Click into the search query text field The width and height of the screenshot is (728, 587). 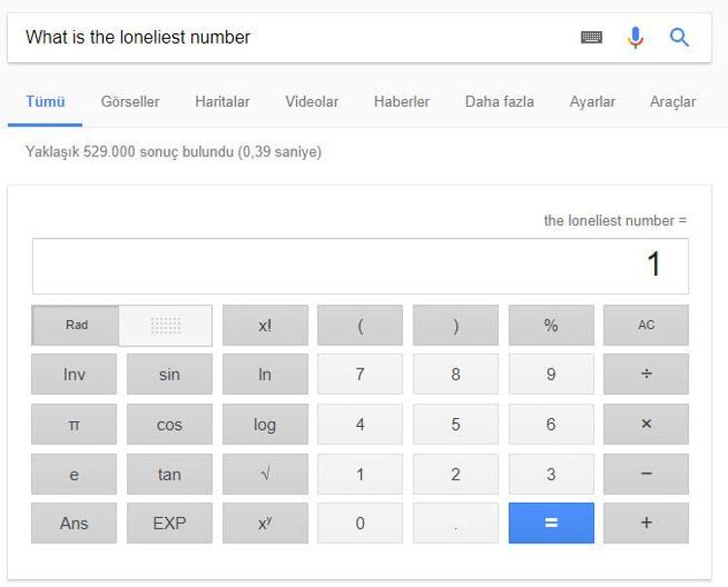(291, 38)
